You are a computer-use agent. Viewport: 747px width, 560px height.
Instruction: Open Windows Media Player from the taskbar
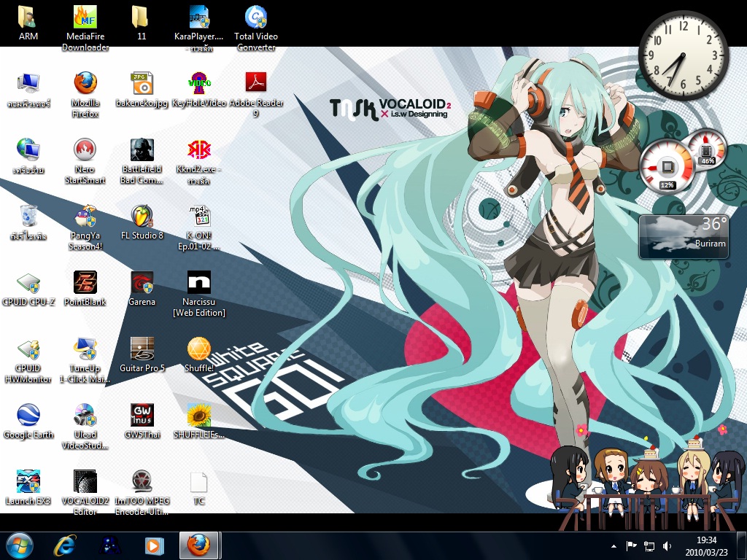154,545
